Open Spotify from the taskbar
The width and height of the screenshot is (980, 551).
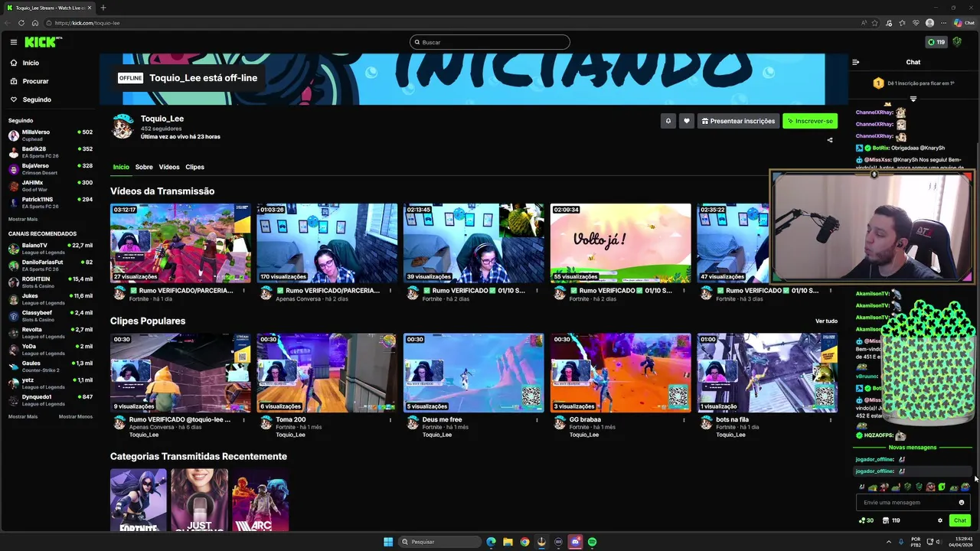tap(593, 542)
